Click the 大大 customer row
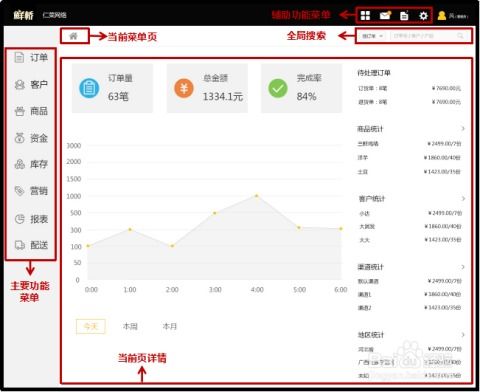 pos(409,240)
